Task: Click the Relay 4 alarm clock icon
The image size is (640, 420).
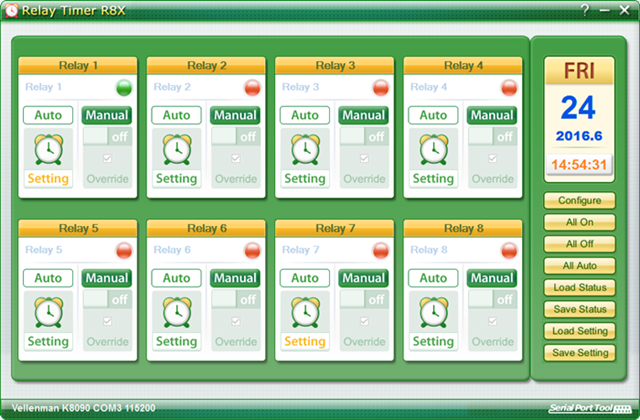Action: [433, 149]
